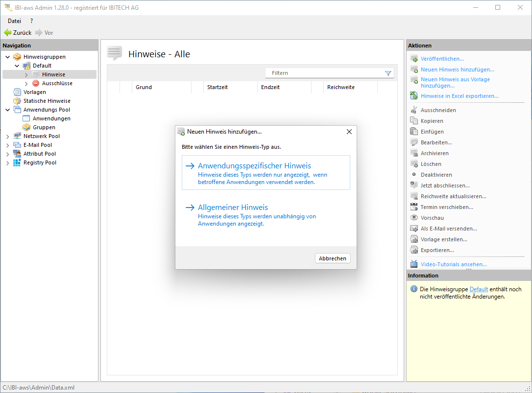Click the Veröffentlichen icon in Aktionen
The image size is (532, 393).
pyautogui.click(x=414, y=59)
